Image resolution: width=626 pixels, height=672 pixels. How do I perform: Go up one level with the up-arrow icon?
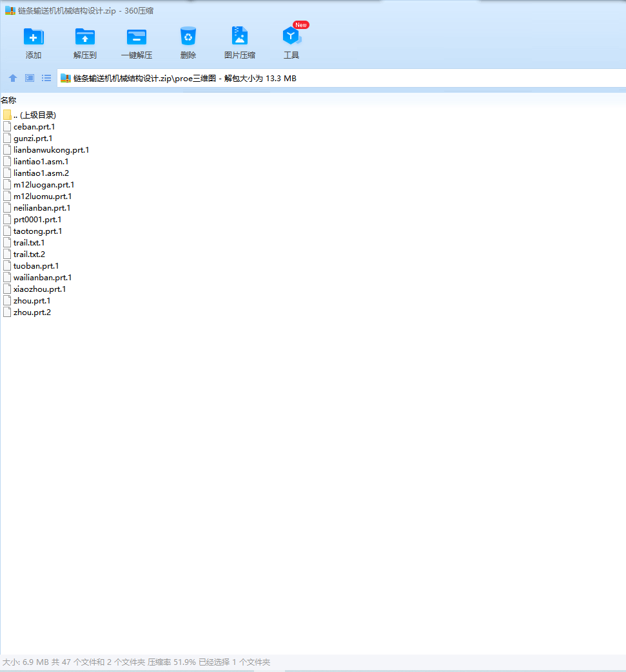point(13,78)
